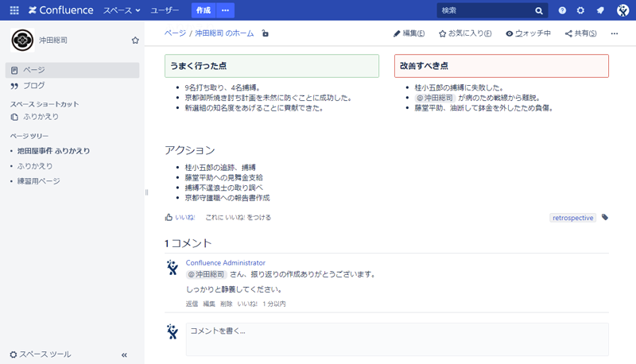Open 練習用ページ in page tree

38,181
